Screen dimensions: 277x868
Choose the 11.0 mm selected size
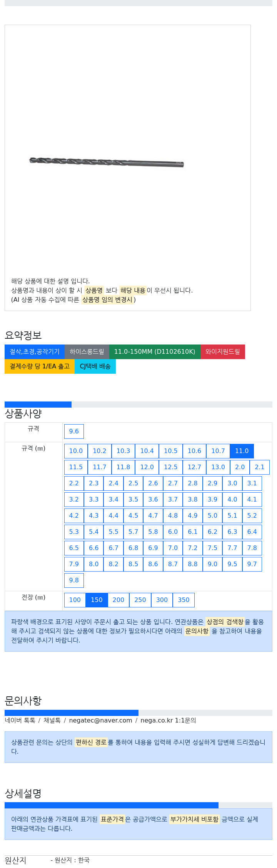242,451
